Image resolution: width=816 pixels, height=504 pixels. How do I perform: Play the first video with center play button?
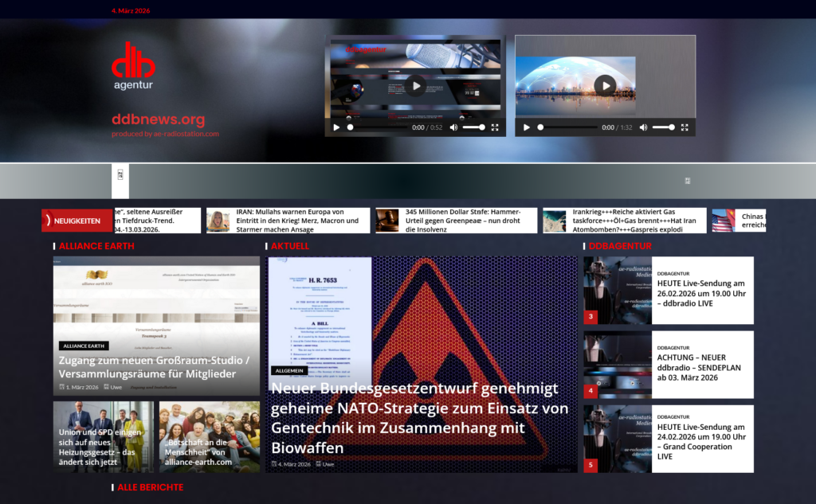tap(414, 85)
